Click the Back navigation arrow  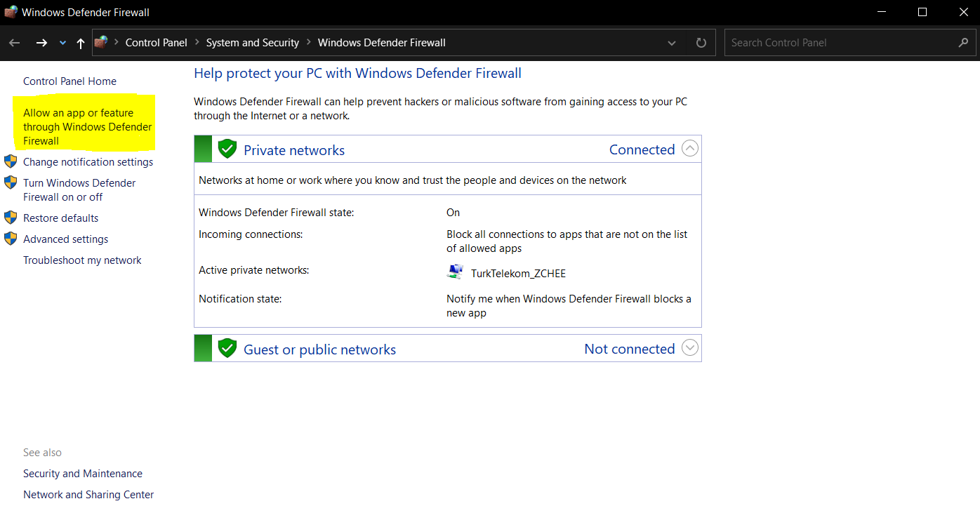click(x=15, y=43)
